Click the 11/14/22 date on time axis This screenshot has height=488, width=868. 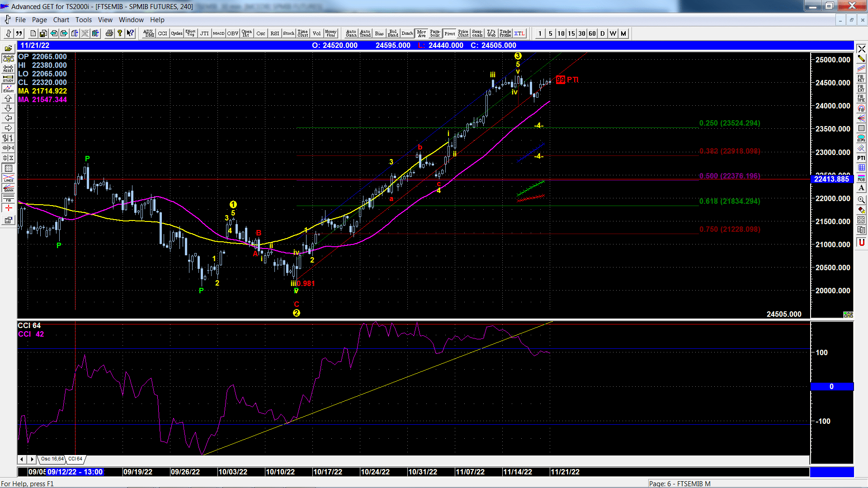coord(518,472)
